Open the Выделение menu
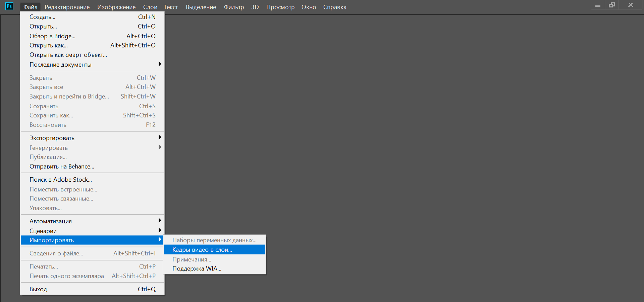The width and height of the screenshot is (644, 302). [201, 7]
